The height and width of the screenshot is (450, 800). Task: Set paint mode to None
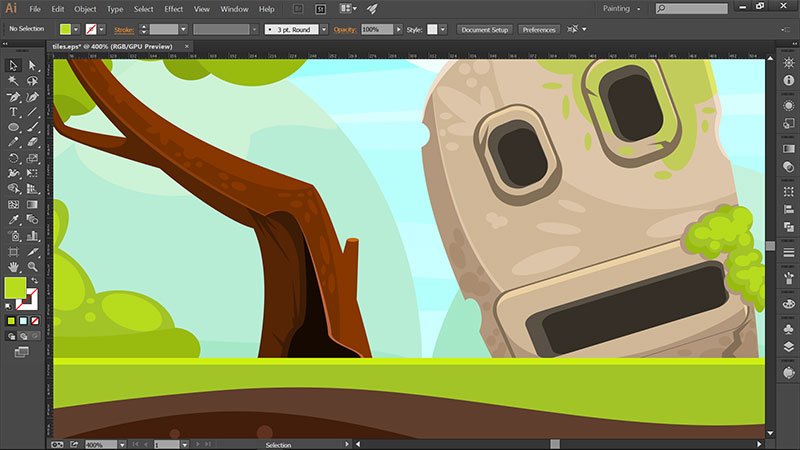tap(35, 321)
